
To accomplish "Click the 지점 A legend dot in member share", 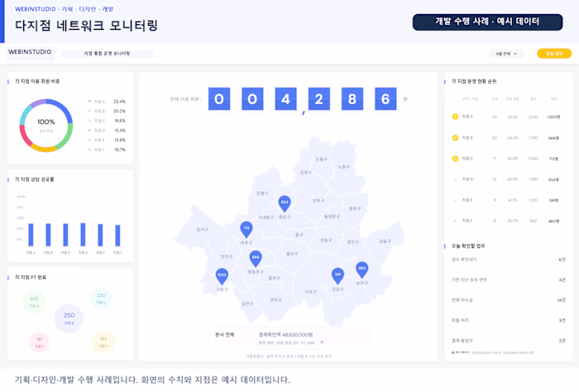I will [x=89, y=102].
